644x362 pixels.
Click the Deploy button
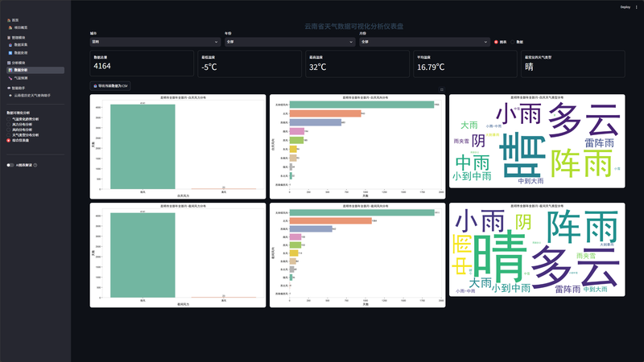click(625, 7)
